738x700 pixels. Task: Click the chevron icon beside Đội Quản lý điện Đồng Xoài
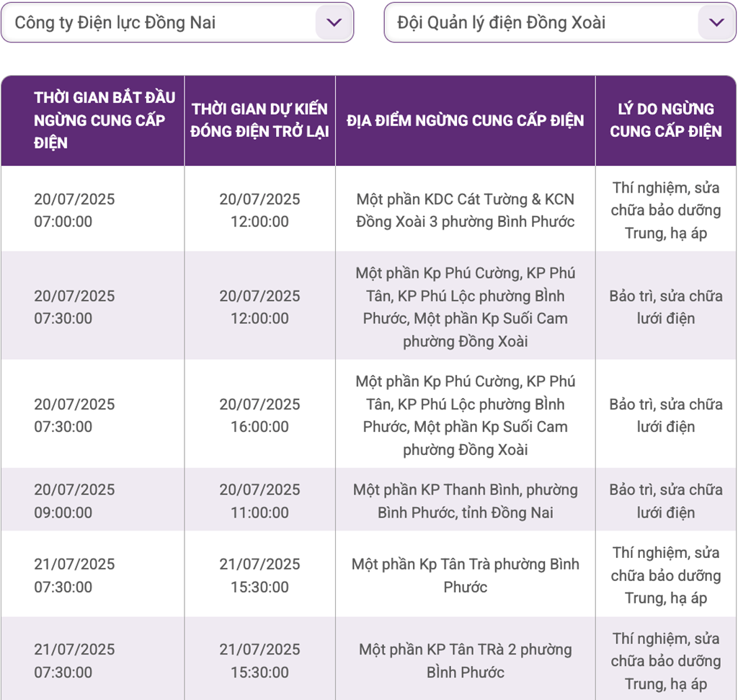pyautogui.click(x=716, y=22)
